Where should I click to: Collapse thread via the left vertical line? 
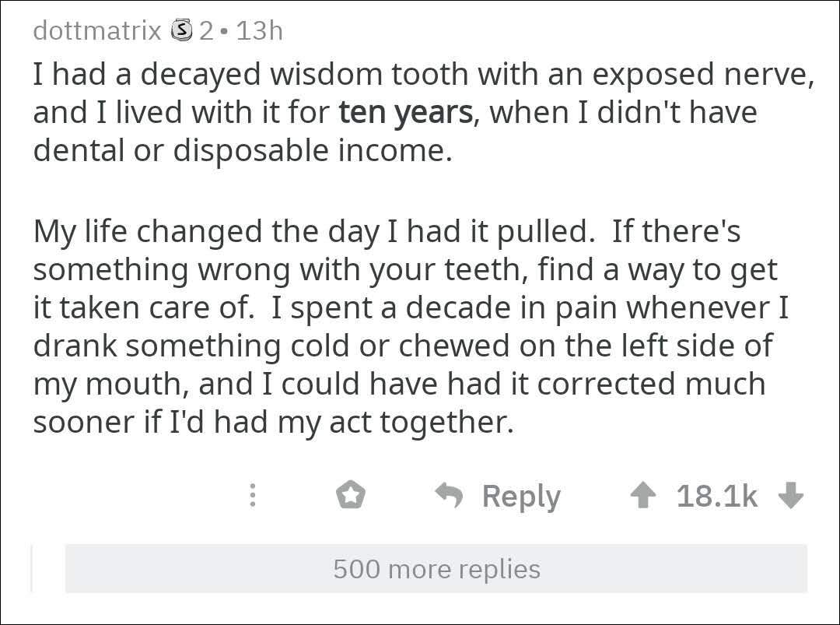32,569
